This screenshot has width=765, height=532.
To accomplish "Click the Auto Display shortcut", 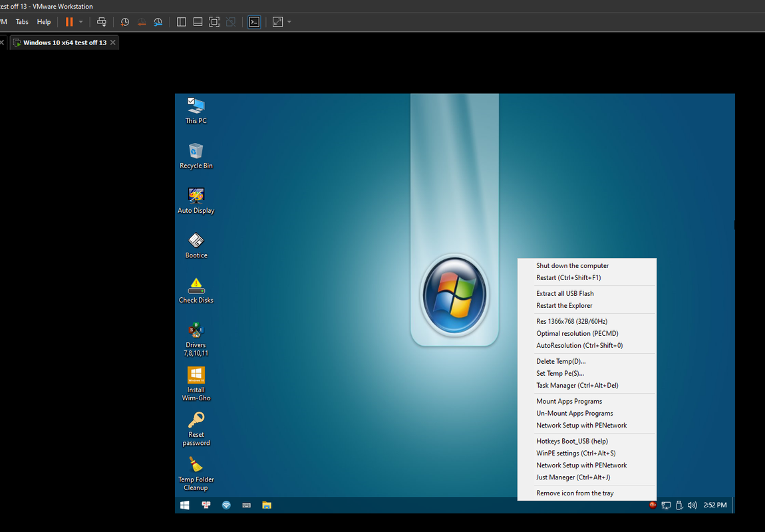I will tap(196, 200).
